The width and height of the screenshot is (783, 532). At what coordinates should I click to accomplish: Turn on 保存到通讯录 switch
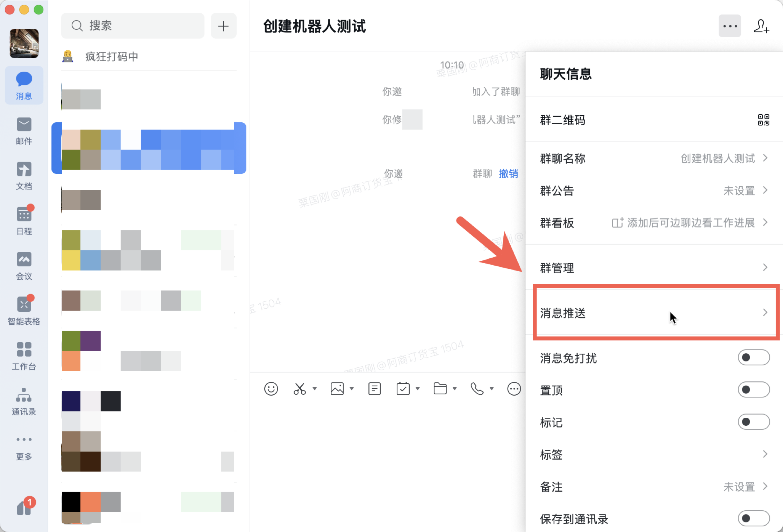point(754,518)
